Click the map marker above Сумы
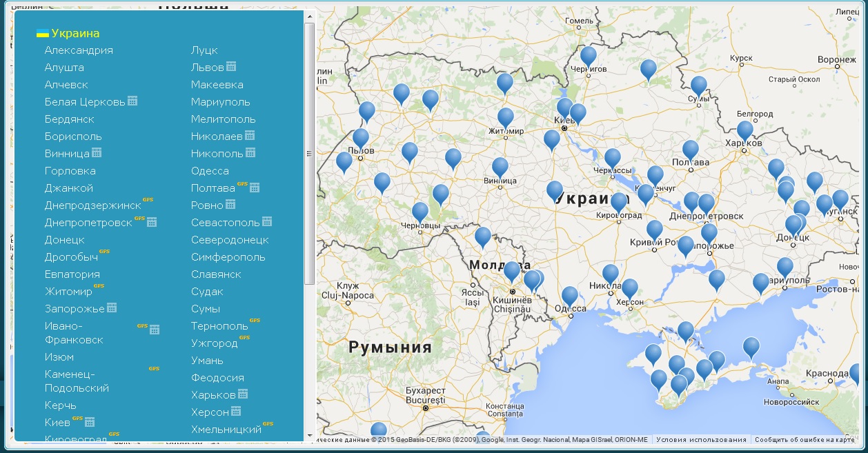 (x=698, y=85)
